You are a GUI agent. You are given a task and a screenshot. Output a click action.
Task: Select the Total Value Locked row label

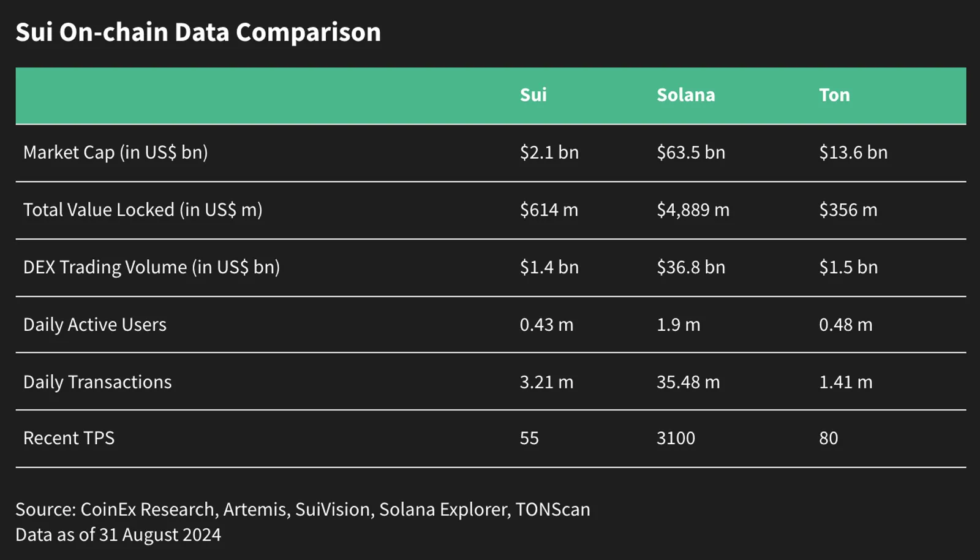143,210
